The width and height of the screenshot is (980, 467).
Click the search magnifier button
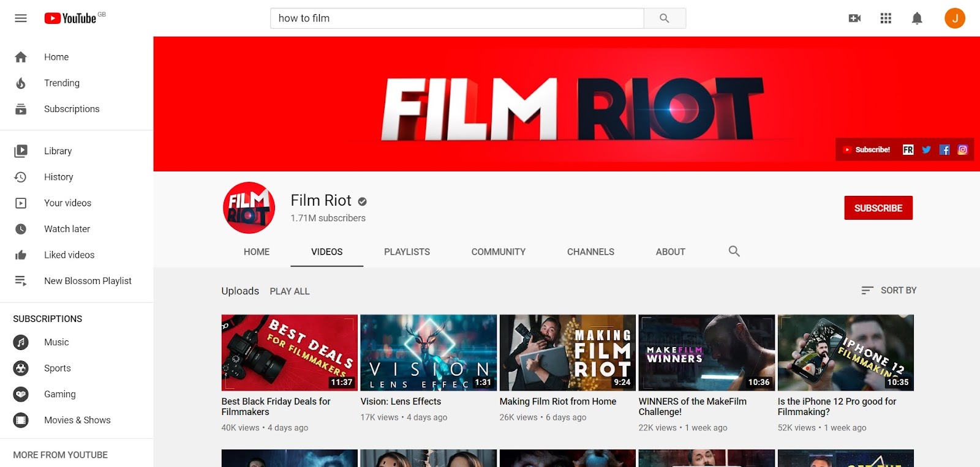(665, 18)
